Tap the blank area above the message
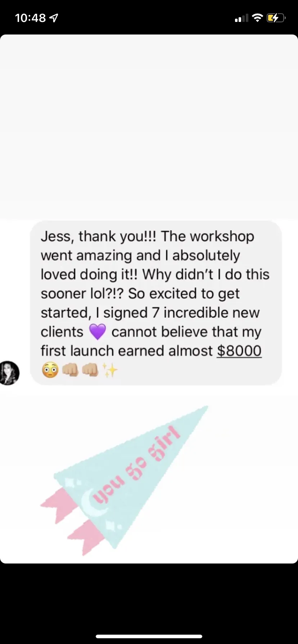The height and width of the screenshot is (644, 298). 149,126
